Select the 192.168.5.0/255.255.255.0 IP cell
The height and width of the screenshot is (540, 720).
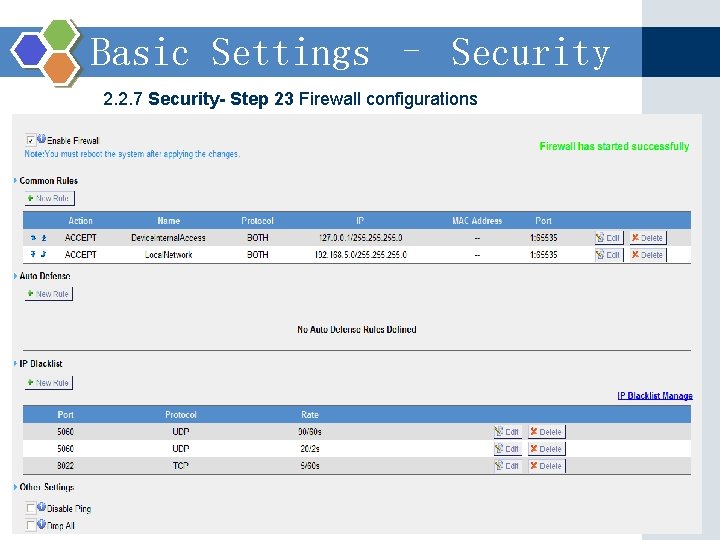point(360,255)
